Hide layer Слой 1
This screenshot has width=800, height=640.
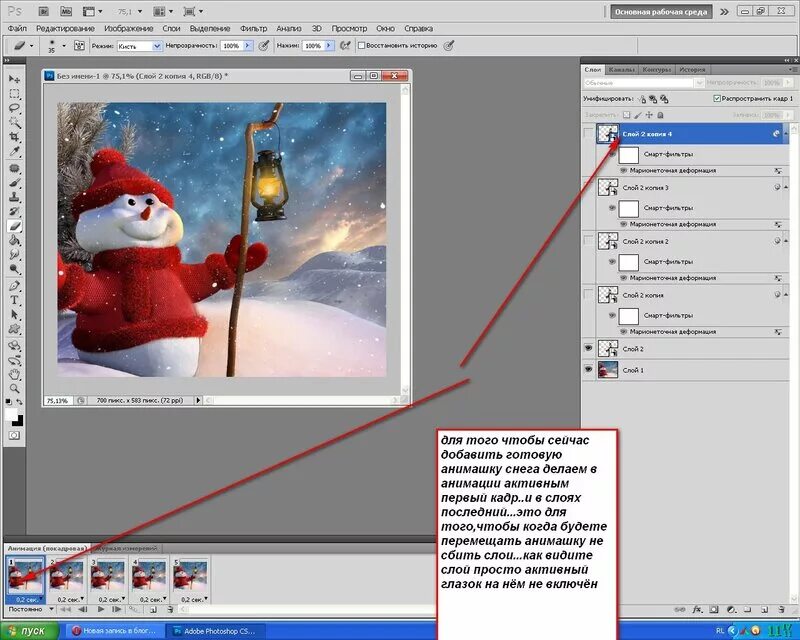tap(588, 369)
